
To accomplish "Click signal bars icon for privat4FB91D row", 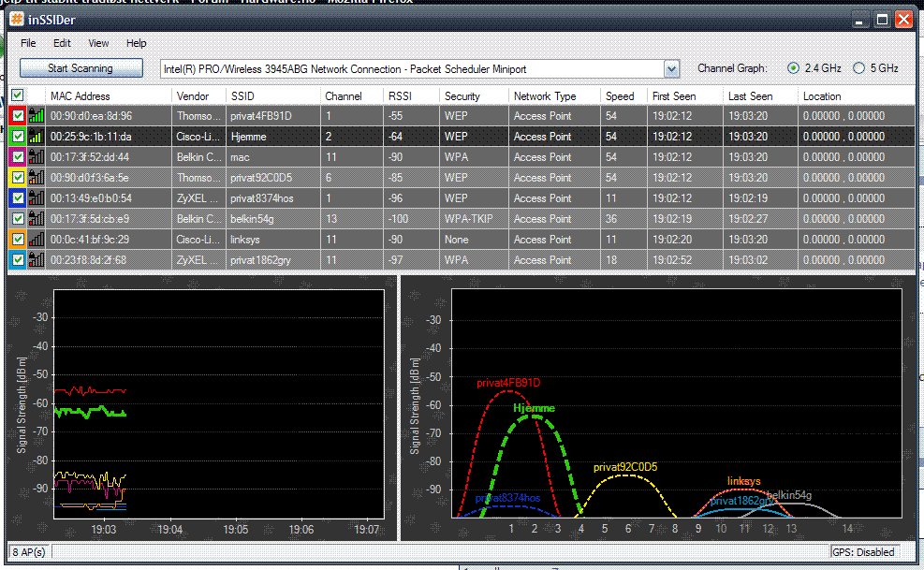I will tap(37, 116).
